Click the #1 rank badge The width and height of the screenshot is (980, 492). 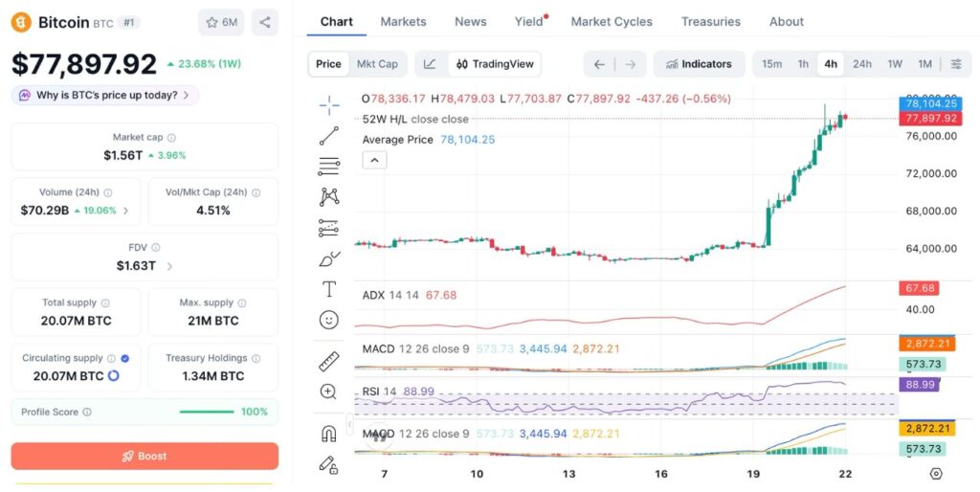pos(129,23)
